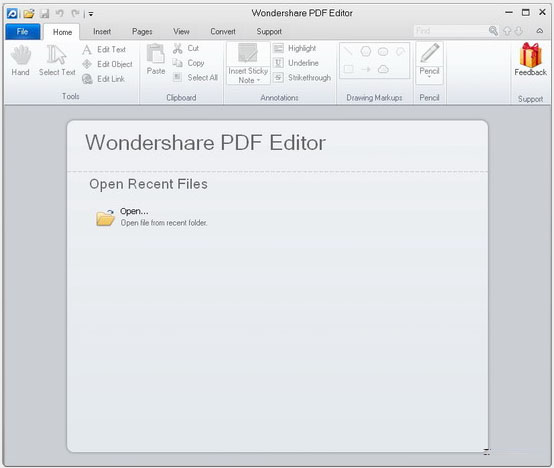The width and height of the screenshot is (554, 468).
Task: Select the Arrow drawing markup
Action: (366, 69)
